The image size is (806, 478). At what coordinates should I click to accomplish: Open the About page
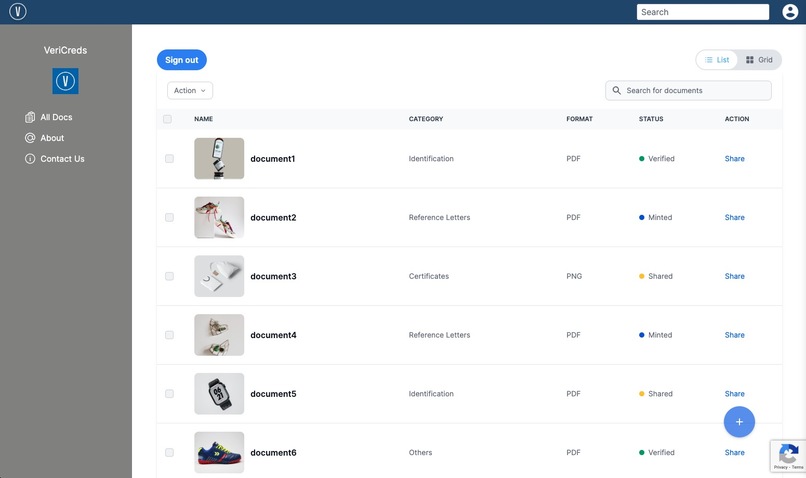[52, 138]
